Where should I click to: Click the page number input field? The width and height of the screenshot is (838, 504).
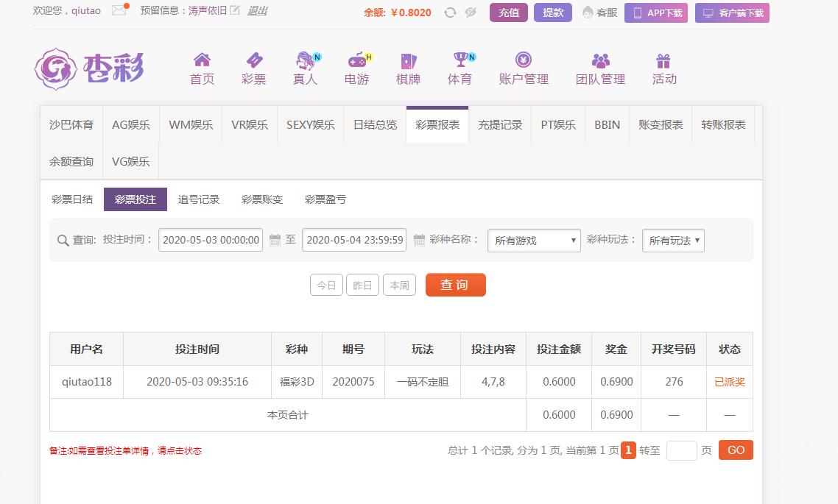point(681,450)
